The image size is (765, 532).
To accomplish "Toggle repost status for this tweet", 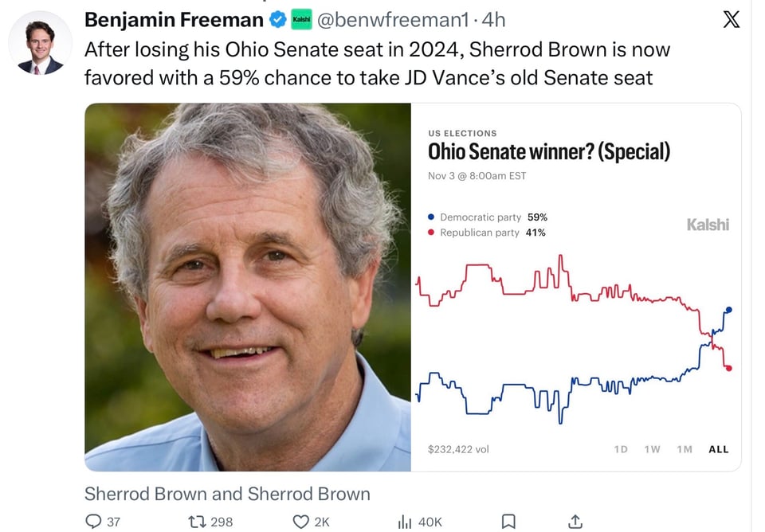I will (195, 522).
